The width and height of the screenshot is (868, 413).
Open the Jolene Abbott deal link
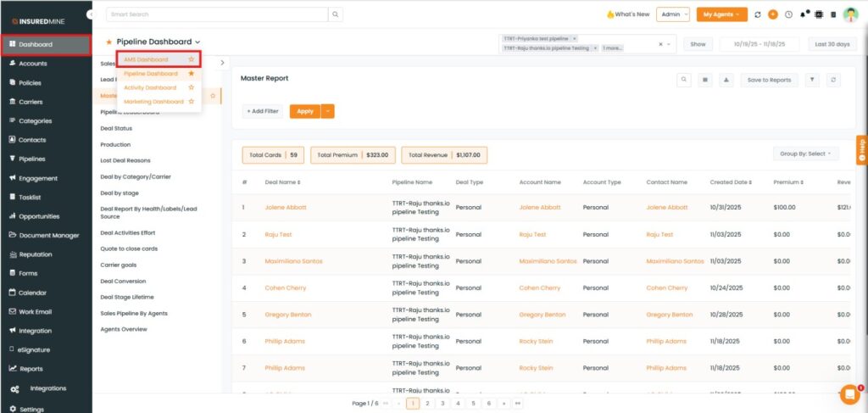click(x=285, y=207)
